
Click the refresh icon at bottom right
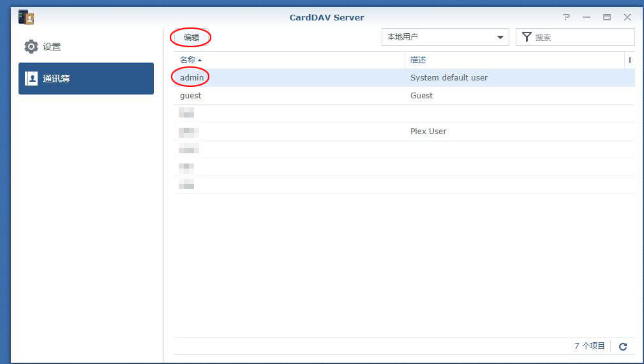623,346
